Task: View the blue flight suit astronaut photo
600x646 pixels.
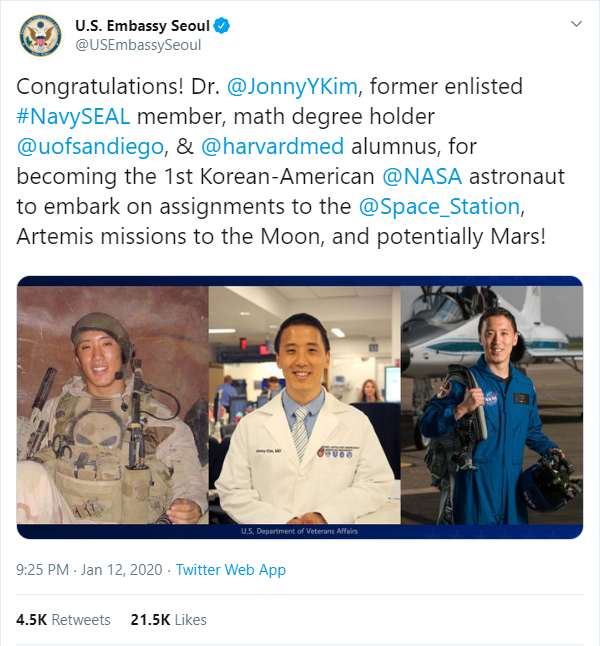Action: [x=492, y=407]
